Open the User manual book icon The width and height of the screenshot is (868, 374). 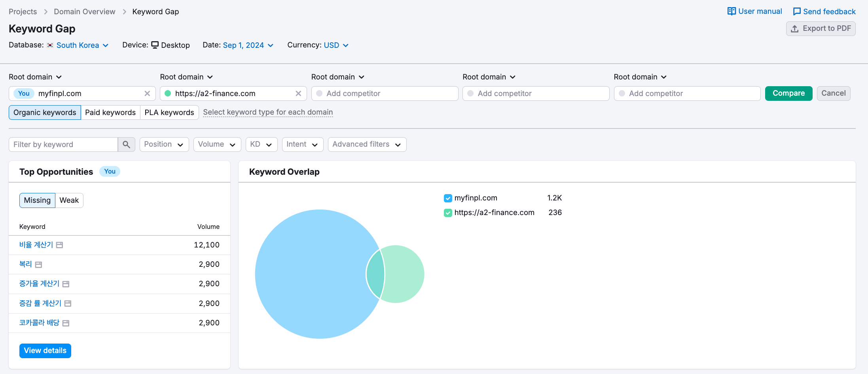tap(732, 11)
